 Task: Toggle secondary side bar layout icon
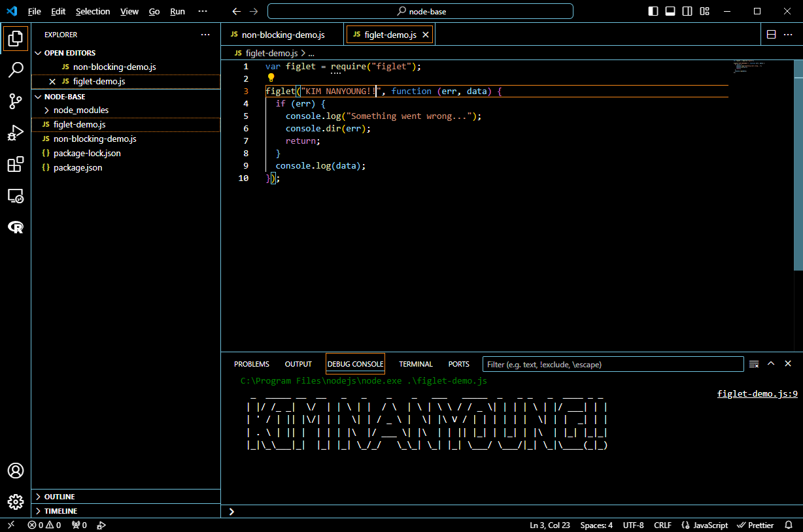point(687,11)
